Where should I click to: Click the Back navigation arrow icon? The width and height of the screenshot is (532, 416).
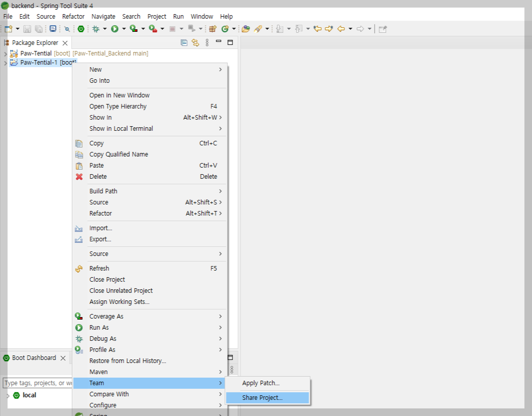(x=341, y=29)
